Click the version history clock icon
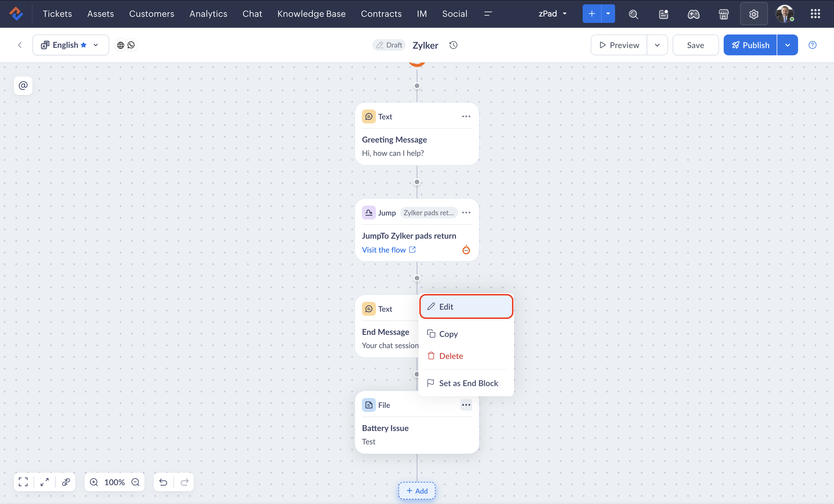 pos(453,45)
